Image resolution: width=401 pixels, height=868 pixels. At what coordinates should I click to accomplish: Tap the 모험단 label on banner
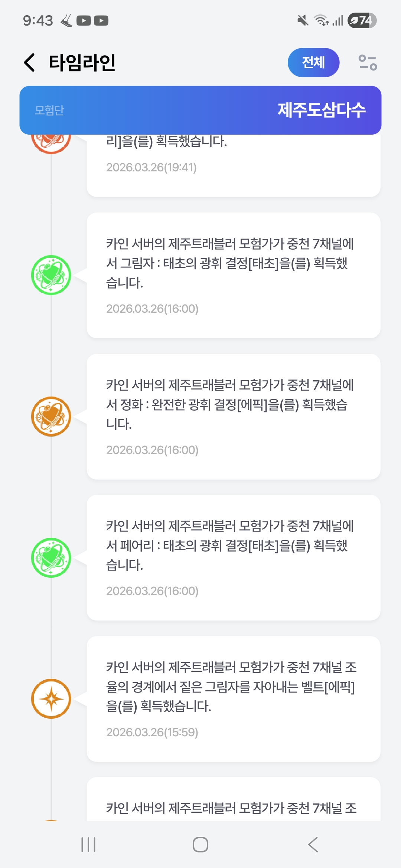point(49,110)
